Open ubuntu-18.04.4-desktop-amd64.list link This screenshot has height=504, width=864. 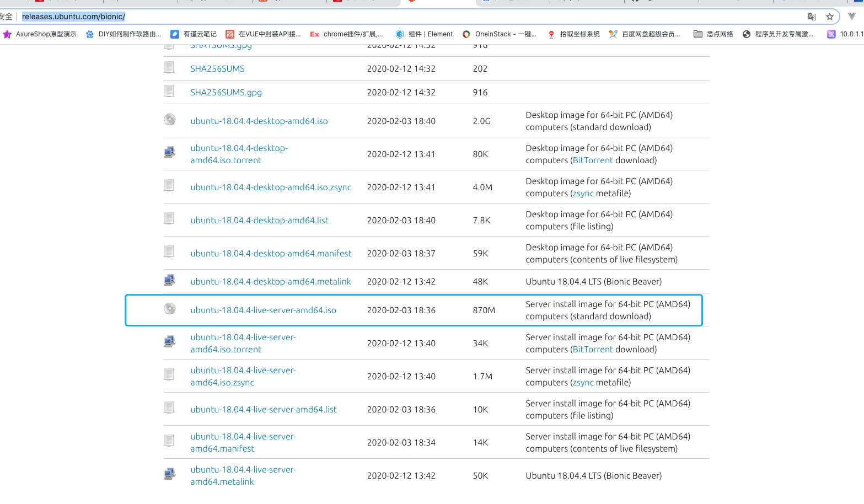coord(259,221)
